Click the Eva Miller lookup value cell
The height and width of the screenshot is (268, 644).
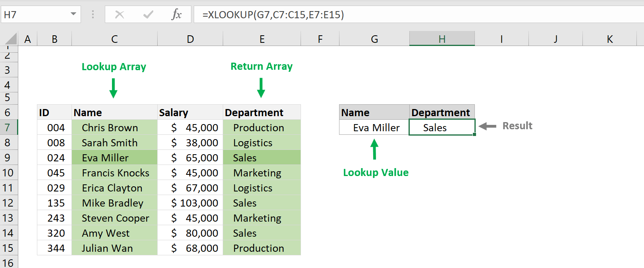tap(374, 128)
